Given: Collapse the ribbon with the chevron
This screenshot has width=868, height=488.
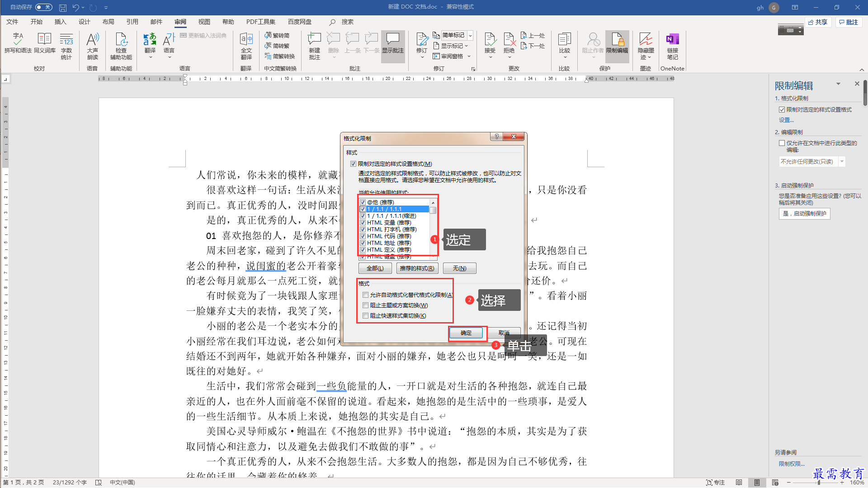Looking at the screenshot, I should pos(862,70).
